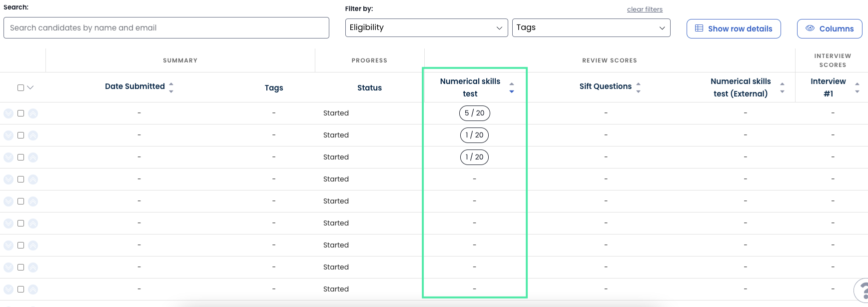Open the Columns visibility button
Image resolution: width=868 pixels, height=307 pixels.
(829, 28)
